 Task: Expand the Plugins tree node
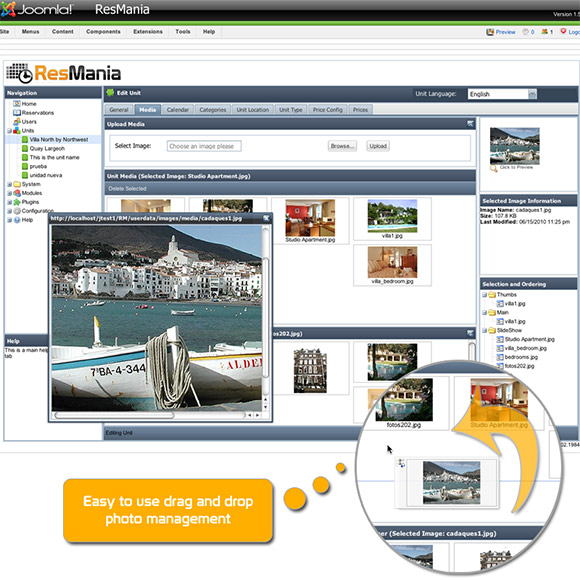point(9,202)
